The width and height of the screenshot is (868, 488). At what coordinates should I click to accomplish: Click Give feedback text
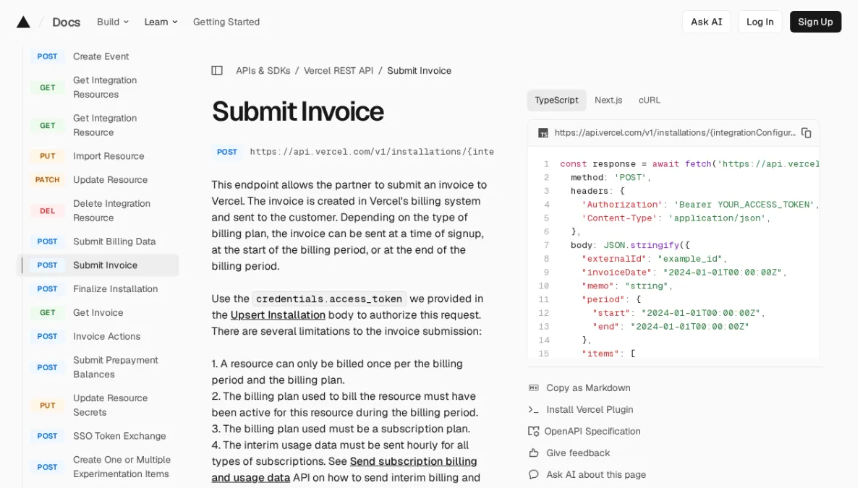[x=578, y=453]
